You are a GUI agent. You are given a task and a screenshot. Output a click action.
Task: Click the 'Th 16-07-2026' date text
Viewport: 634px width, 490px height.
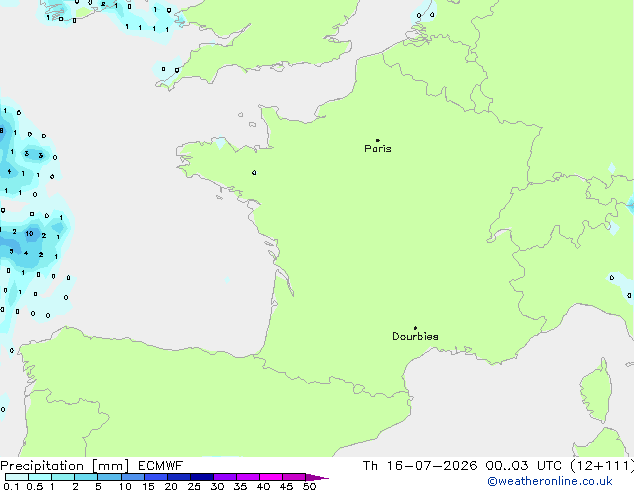[x=420, y=466]
